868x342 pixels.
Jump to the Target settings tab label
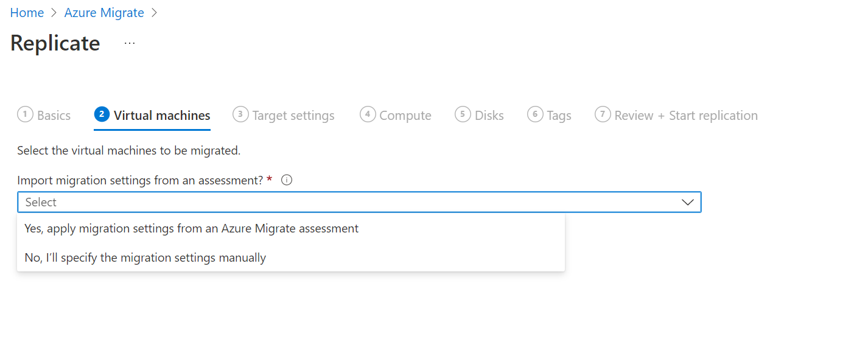[x=293, y=116]
